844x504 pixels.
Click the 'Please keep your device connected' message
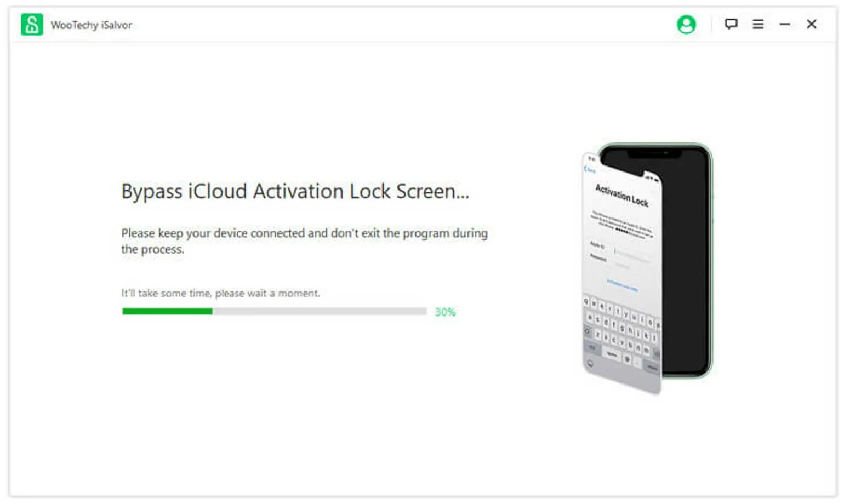tap(304, 241)
